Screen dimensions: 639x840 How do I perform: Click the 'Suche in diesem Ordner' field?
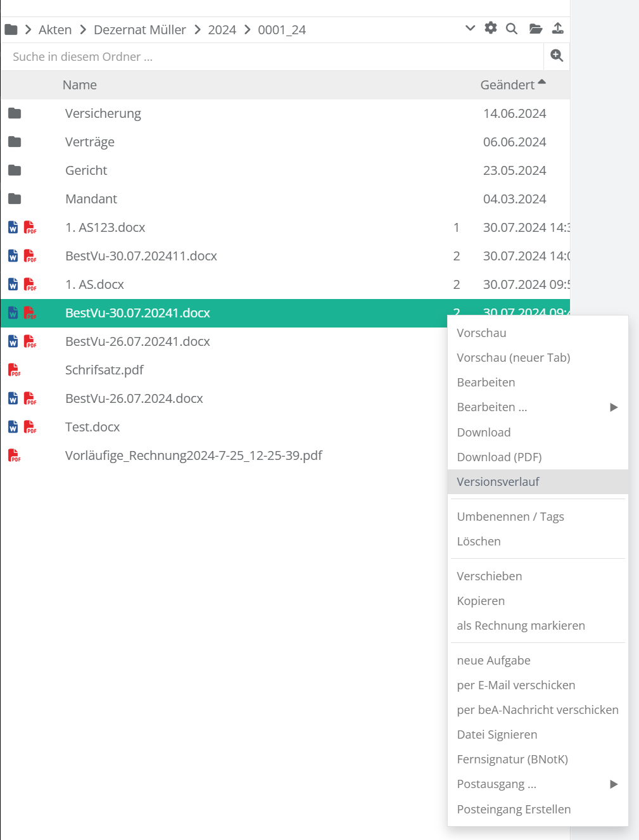tap(272, 57)
